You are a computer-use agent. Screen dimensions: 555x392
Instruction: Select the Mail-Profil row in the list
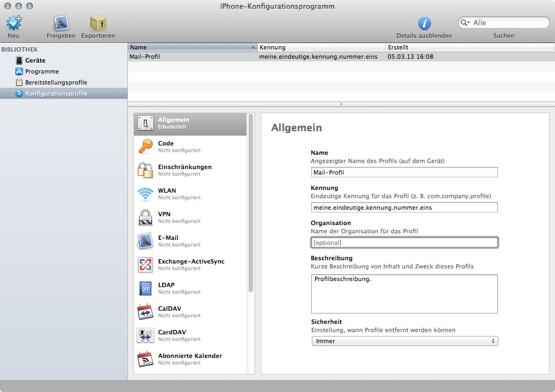coord(341,57)
